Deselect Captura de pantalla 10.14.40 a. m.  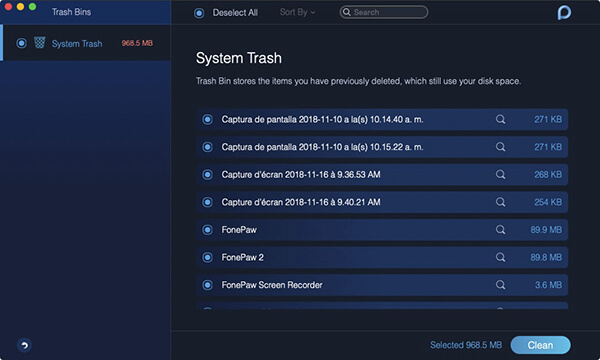point(207,119)
